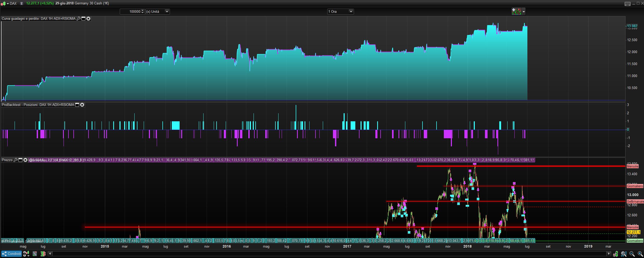Viewport: 644px width, 258px height.
Task: Decrease quantity with the down stepper arrow
Action: click(143, 13)
